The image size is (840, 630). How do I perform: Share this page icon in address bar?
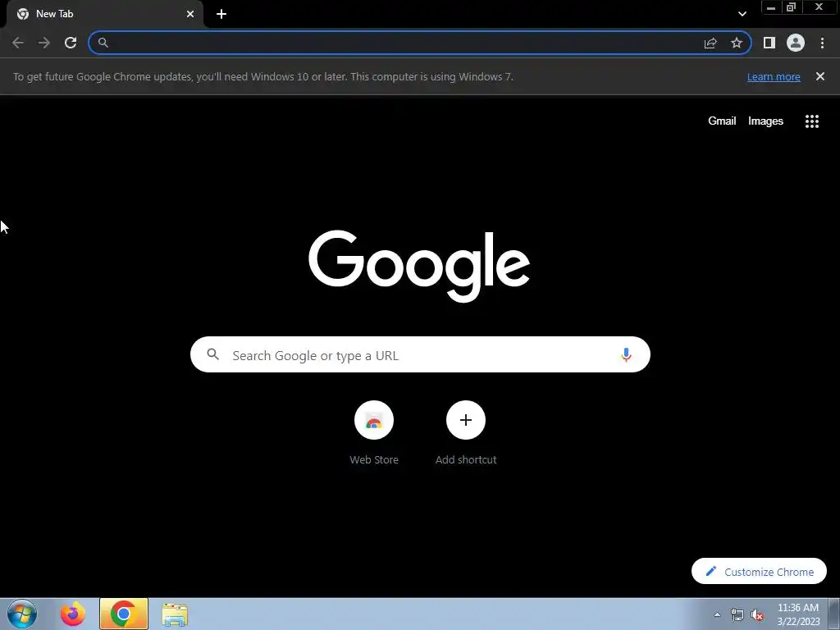(710, 43)
